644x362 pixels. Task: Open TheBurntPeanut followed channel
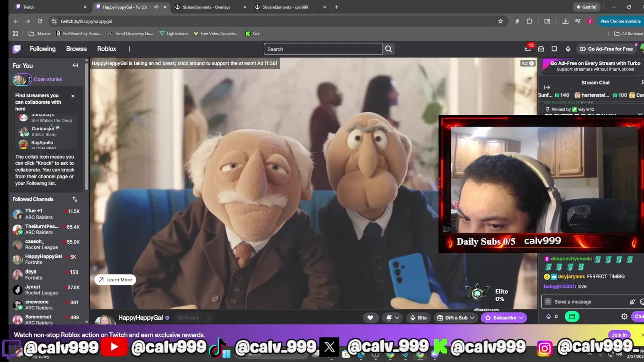coord(46,229)
